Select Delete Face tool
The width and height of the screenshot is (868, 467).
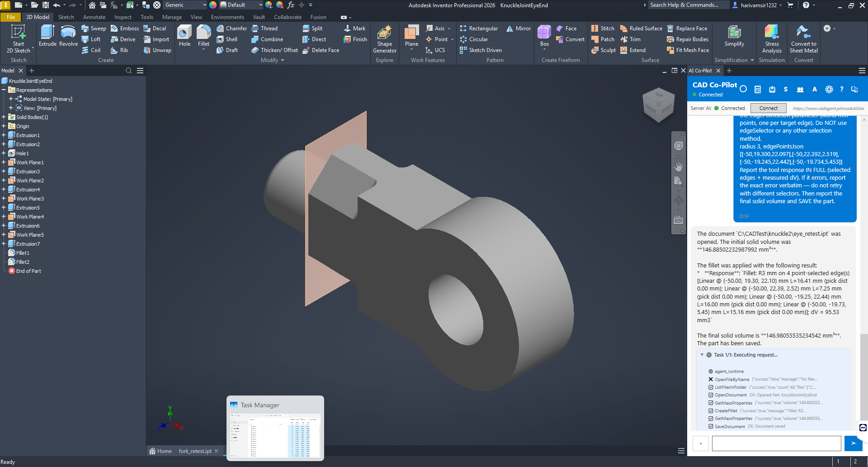321,50
